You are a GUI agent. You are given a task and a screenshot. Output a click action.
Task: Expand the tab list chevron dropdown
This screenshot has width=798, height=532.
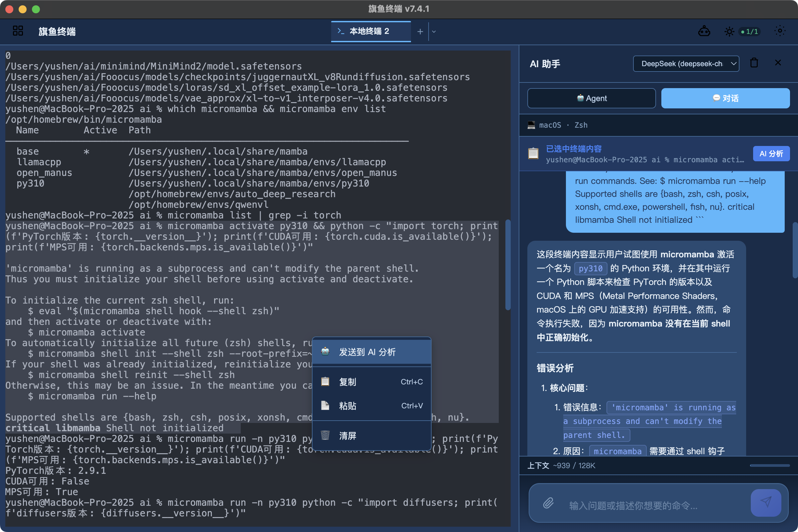coord(434,32)
